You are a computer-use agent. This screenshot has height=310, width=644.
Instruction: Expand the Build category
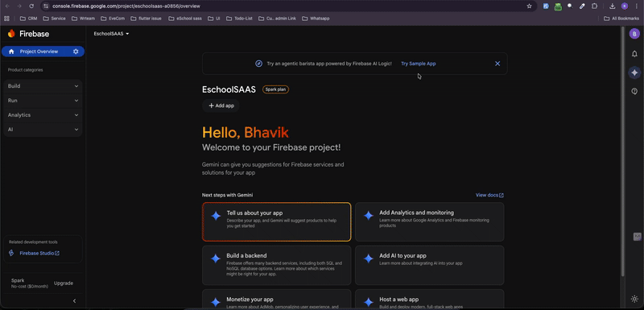pyautogui.click(x=43, y=86)
